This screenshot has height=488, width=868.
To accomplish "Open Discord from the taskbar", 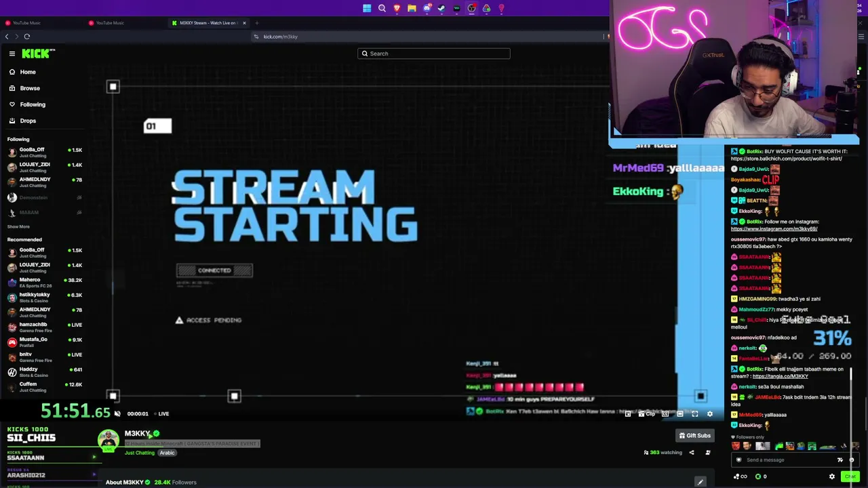I will click(427, 8).
